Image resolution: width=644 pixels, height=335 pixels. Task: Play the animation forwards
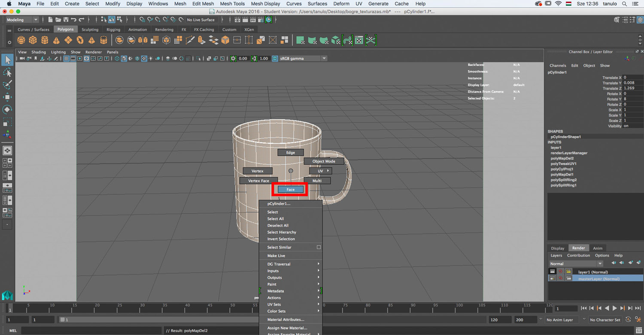pyautogui.click(x=614, y=308)
